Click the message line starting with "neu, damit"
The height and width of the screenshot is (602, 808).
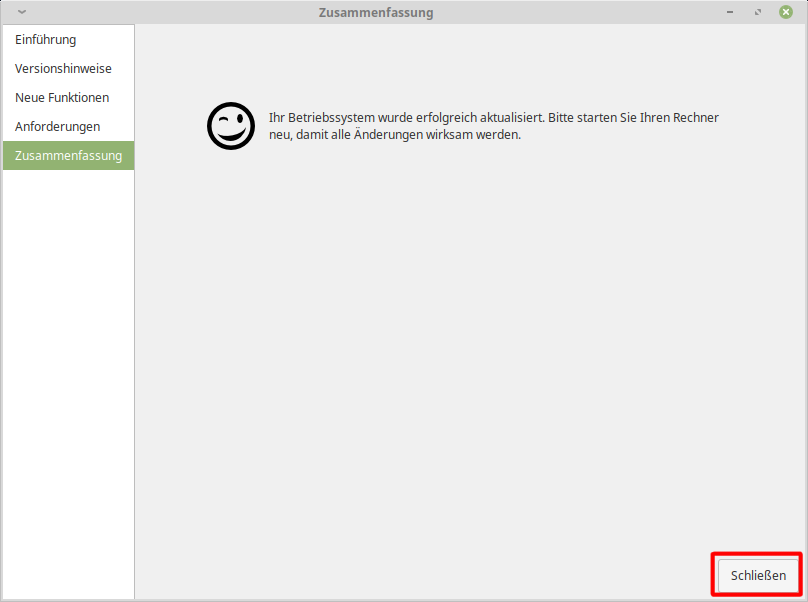click(395, 135)
